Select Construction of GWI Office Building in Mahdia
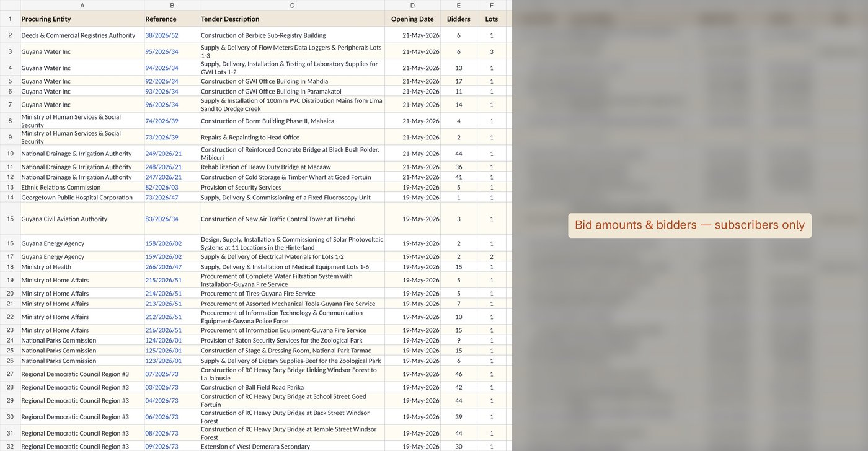Image resolution: width=868 pixels, height=451 pixels. [x=293, y=81]
